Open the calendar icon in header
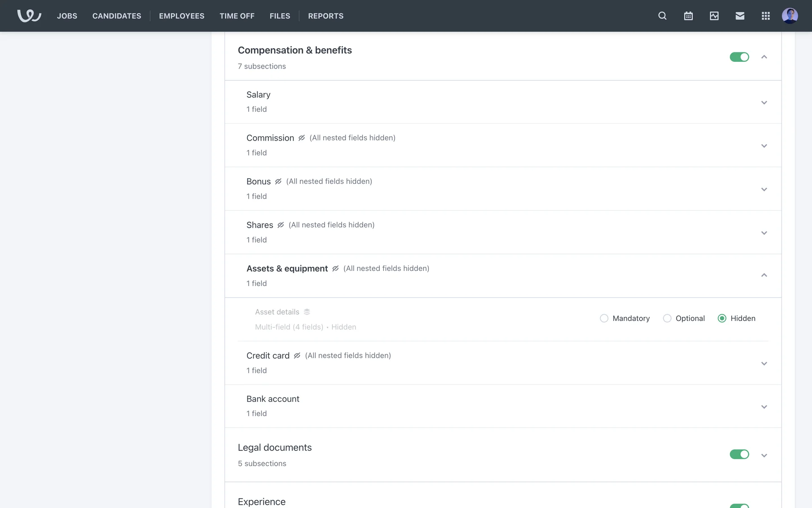 click(688, 16)
